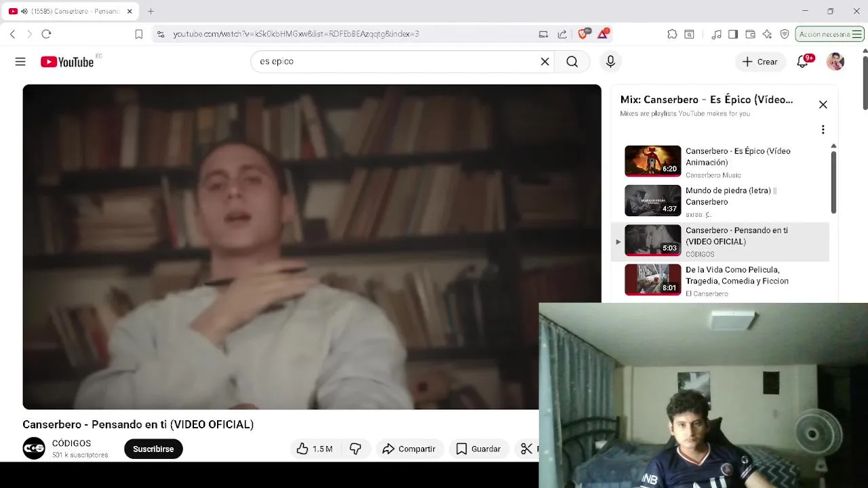Click the install/cast icon in the address bar
This screenshot has height=488, width=868.
[x=543, y=34]
